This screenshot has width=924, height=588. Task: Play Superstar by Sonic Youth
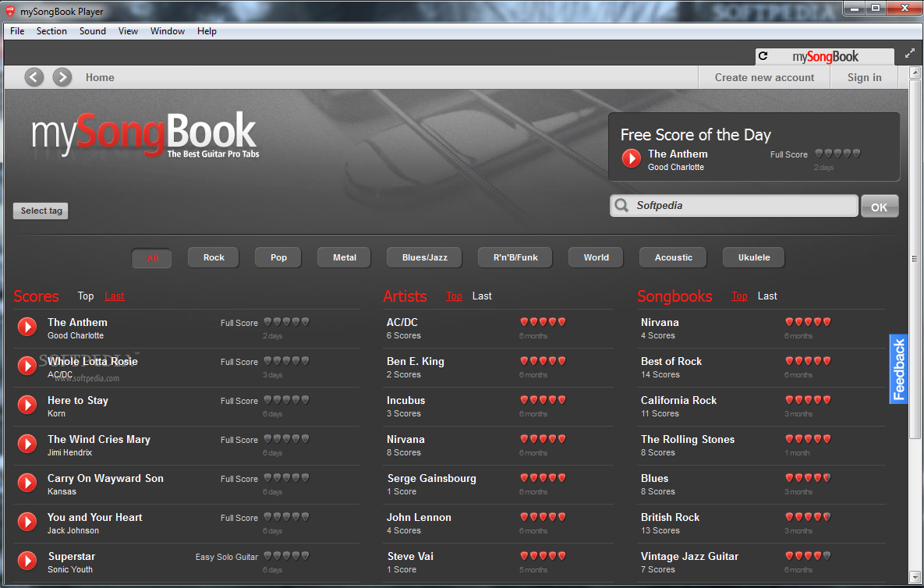[x=27, y=560]
